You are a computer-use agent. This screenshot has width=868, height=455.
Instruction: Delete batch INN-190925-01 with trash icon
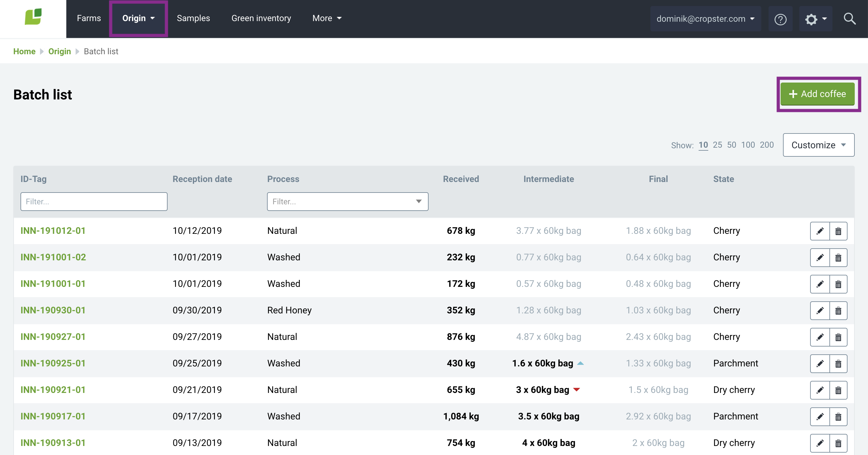point(838,364)
